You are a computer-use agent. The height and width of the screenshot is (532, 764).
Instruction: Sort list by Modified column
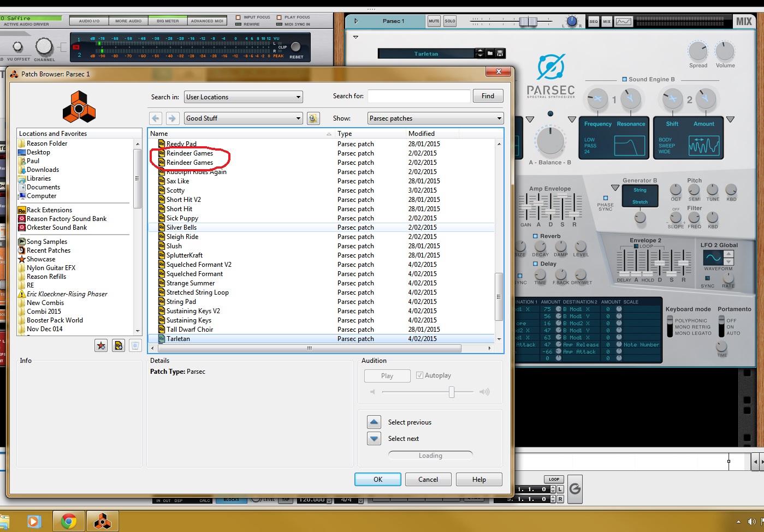[432, 134]
